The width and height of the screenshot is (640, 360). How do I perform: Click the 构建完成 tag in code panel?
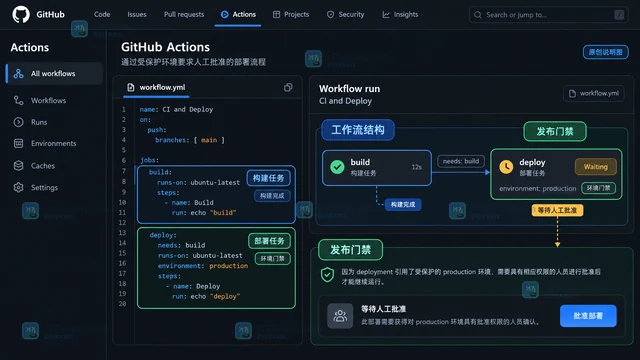point(272,196)
